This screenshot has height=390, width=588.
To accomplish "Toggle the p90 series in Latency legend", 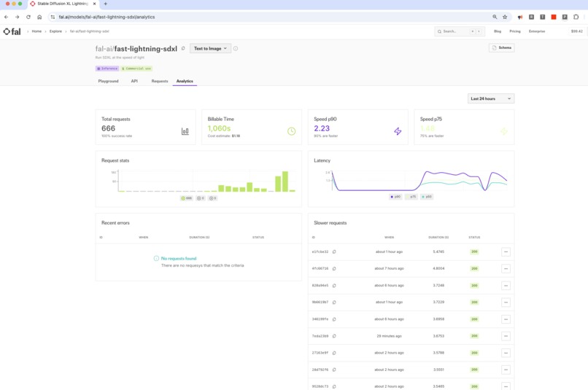I will point(395,197).
